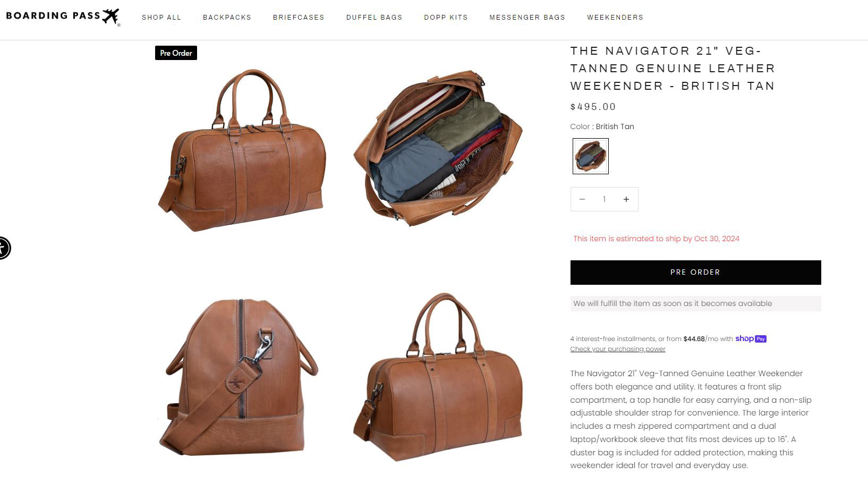Increase quantity with the plus icon
Screen dimensions: 868x484
pyautogui.click(x=626, y=199)
